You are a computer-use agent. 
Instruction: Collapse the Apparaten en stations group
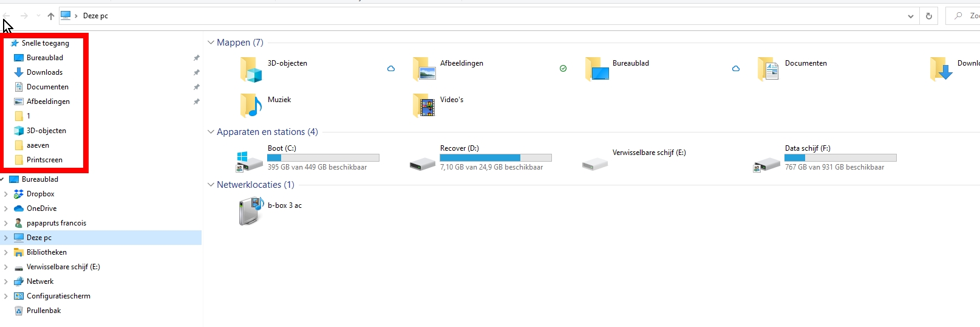(211, 132)
